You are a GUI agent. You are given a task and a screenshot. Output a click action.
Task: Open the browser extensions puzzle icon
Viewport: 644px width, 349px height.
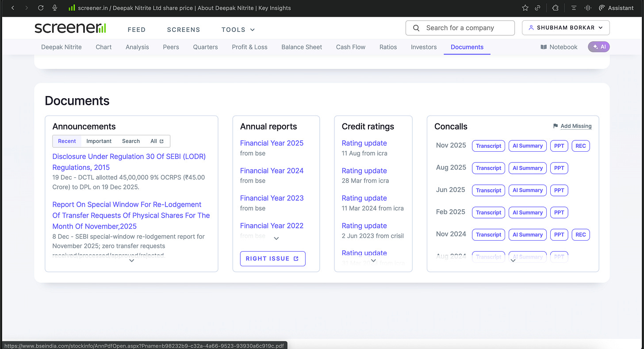(556, 8)
